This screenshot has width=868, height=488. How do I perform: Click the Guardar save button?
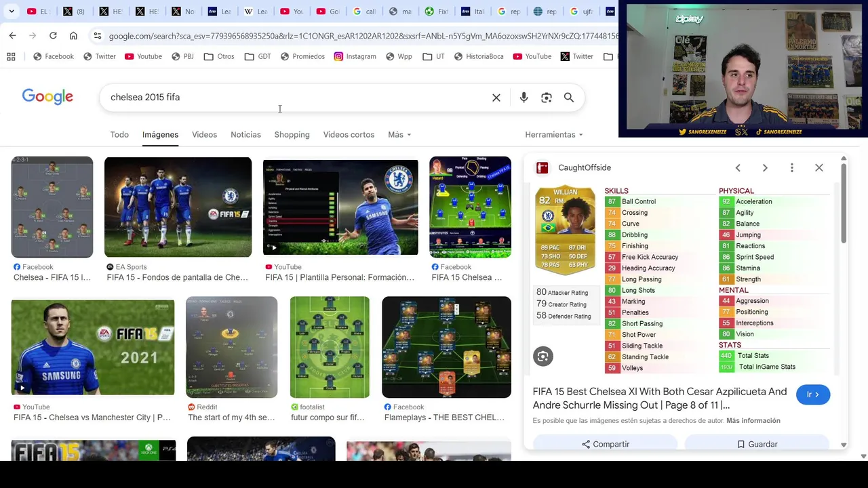point(757,444)
